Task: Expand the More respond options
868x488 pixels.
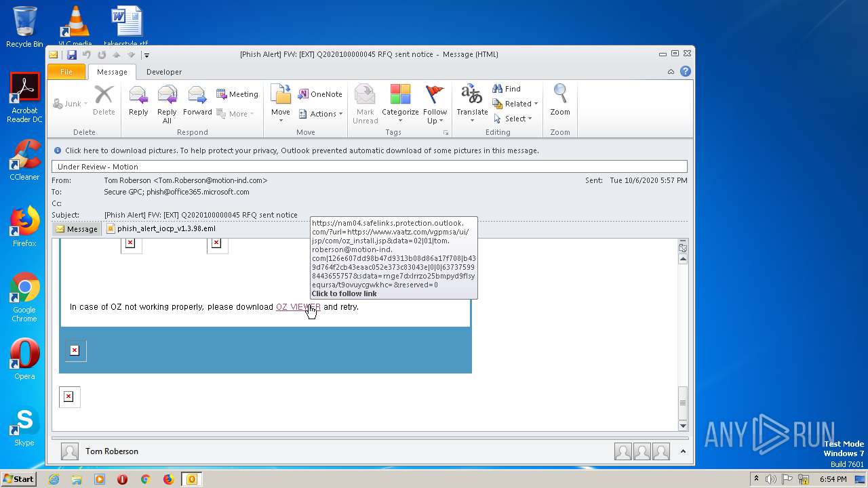Action: tap(235, 114)
